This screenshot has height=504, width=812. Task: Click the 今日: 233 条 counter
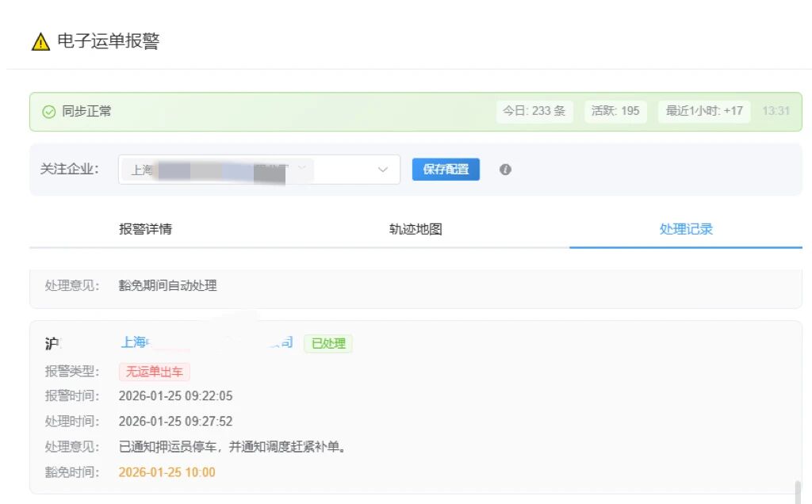pos(534,111)
